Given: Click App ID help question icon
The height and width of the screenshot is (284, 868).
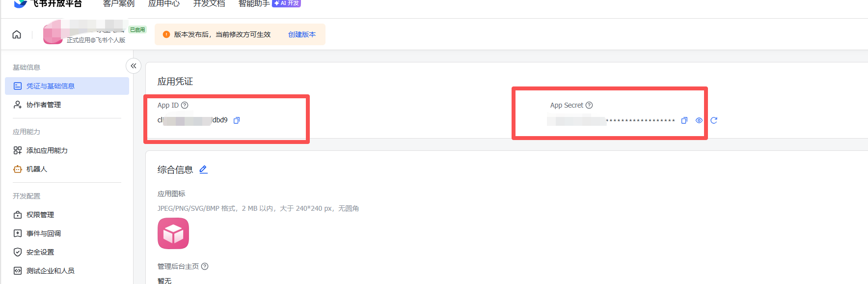Looking at the screenshot, I should 185,105.
